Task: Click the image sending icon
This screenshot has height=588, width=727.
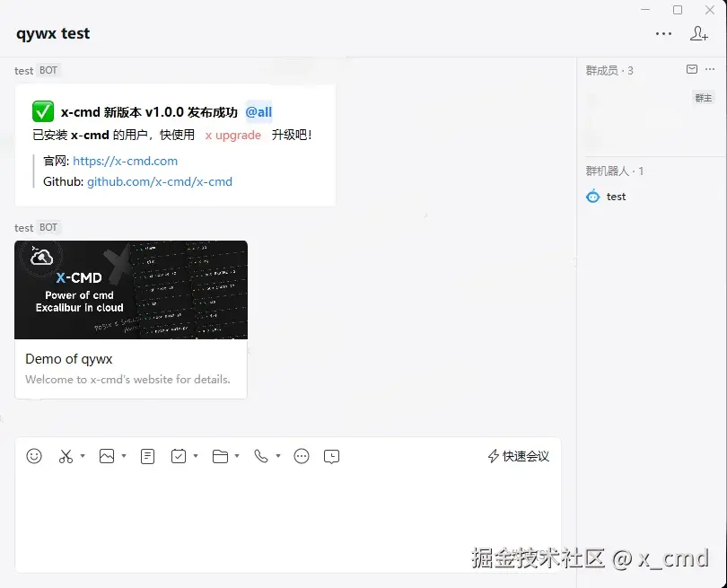Action: pos(107,456)
